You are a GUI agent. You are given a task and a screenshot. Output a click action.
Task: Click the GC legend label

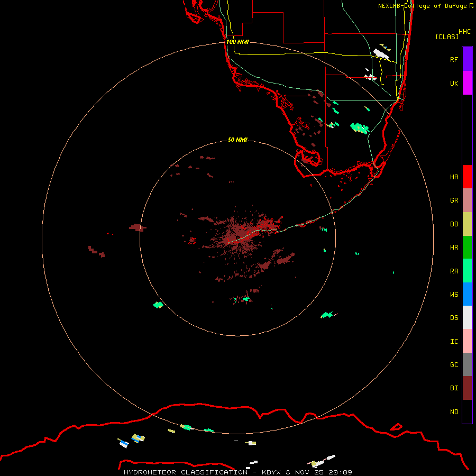click(454, 365)
